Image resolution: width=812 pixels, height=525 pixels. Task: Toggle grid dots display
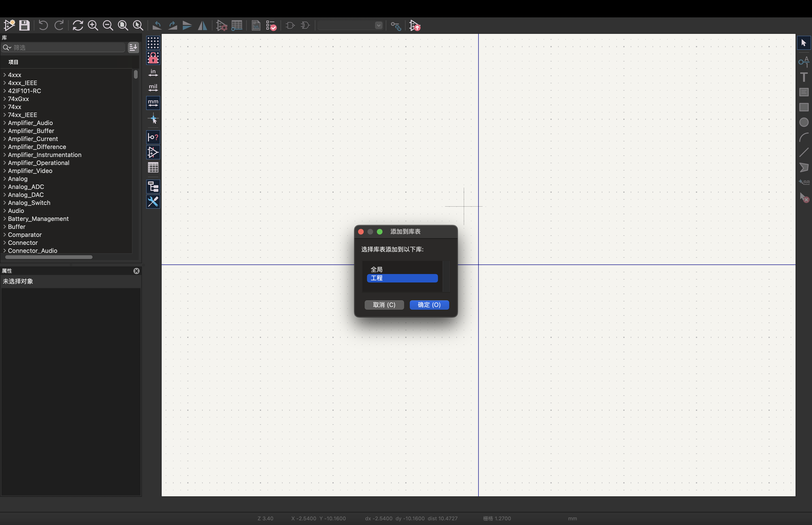[x=153, y=43]
